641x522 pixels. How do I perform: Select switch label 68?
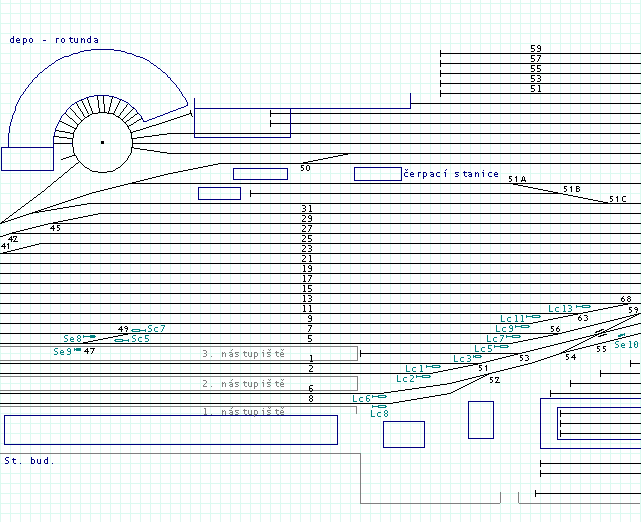click(626, 299)
